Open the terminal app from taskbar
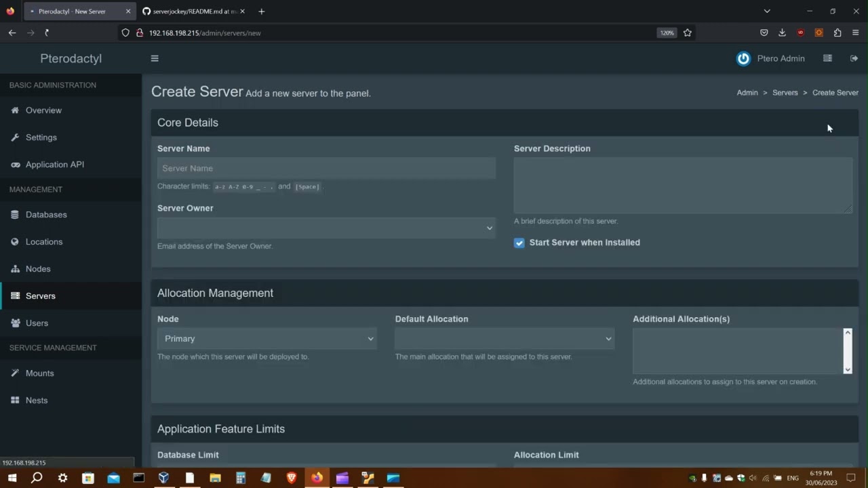Image resolution: width=868 pixels, height=488 pixels. [x=138, y=478]
